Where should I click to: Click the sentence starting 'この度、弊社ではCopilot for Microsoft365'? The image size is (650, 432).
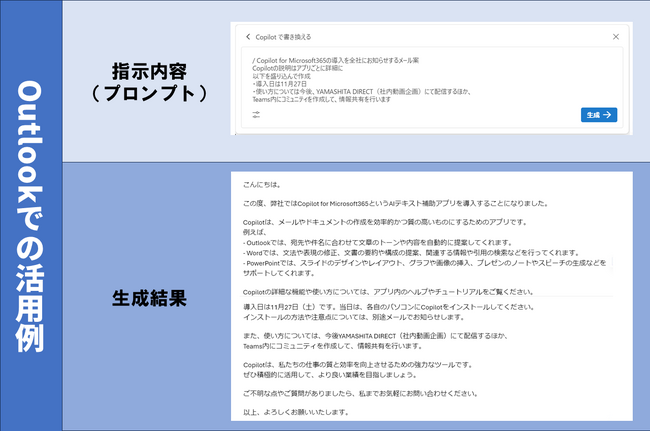point(396,204)
